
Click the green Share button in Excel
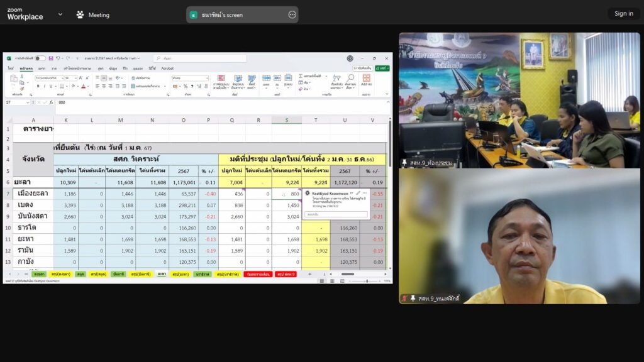(x=382, y=68)
